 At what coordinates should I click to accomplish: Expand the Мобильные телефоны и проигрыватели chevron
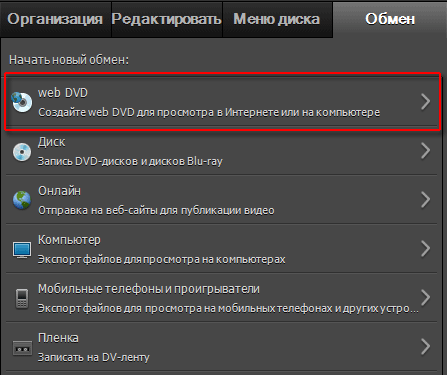(425, 298)
